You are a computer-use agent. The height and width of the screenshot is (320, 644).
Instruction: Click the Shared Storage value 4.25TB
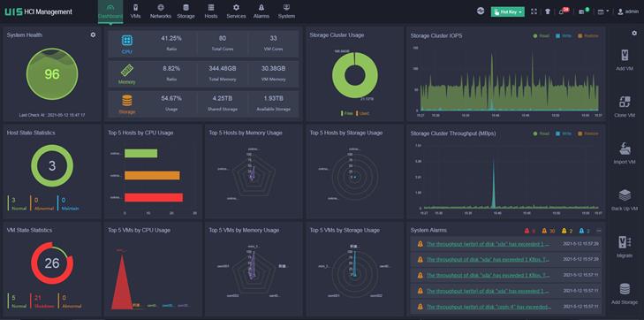pyautogui.click(x=223, y=99)
